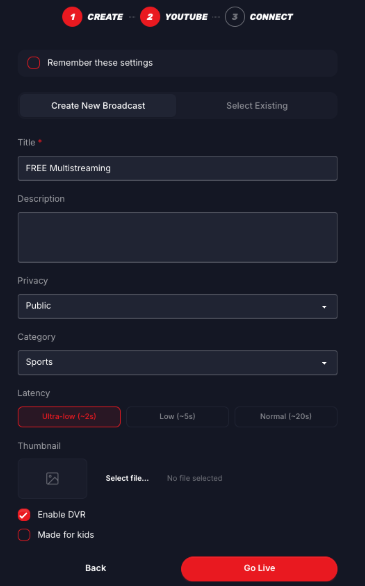Click Select file... for thumbnail
The height and width of the screenshot is (586, 365).
pos(127,478)
